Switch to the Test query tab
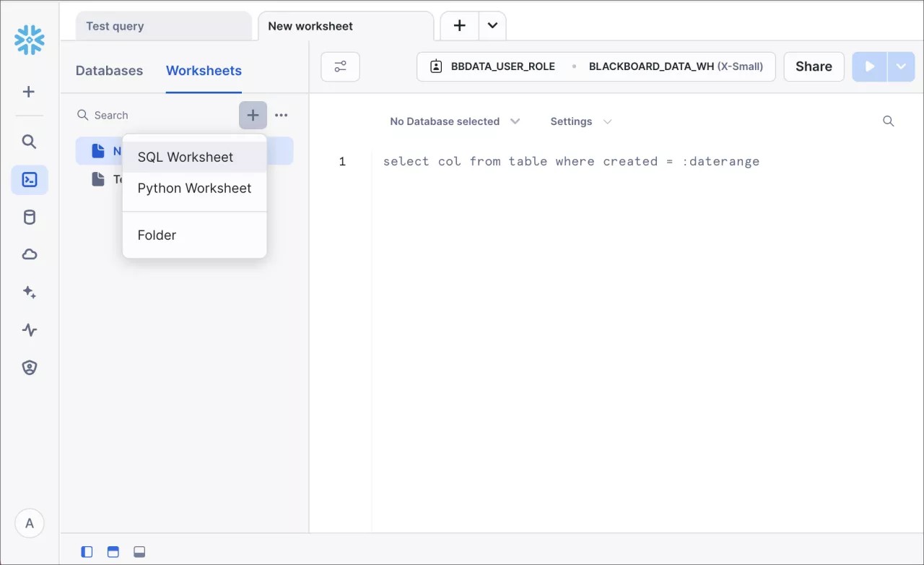The image size is (924, 565). [115, 26]
